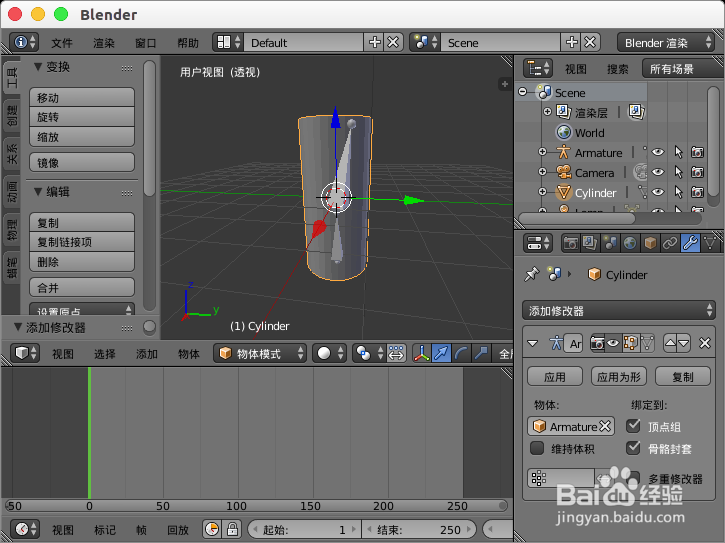Open the 3D view 添加 menu
This screenshot has width=725, height=543.
pyautogui.click(x=147, y=354)
